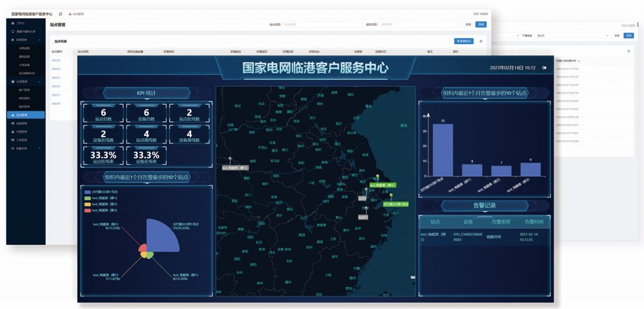
Task: Click the small icon at the map's bottom-right edge
Action: [413, 278]
